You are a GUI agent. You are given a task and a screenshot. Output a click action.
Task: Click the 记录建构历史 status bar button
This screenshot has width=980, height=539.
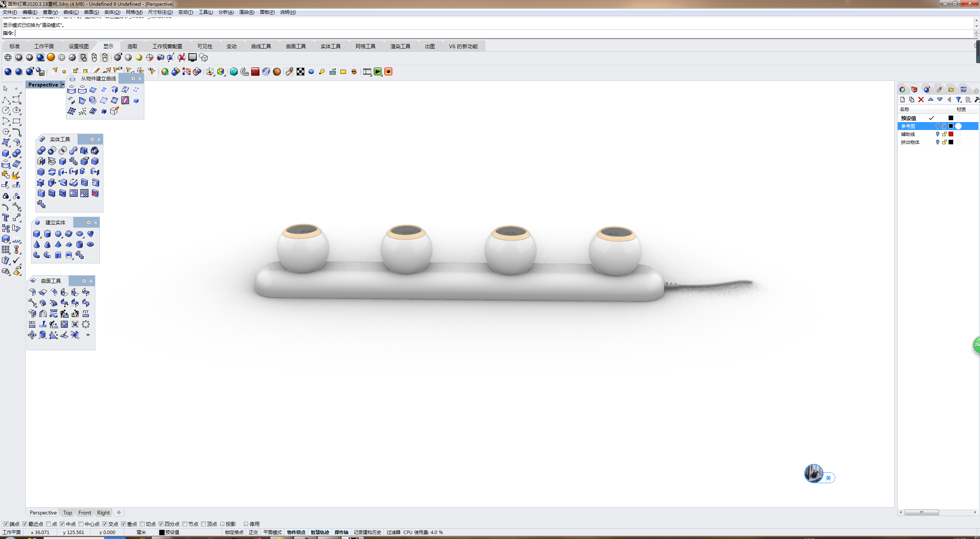pos(367,532)
